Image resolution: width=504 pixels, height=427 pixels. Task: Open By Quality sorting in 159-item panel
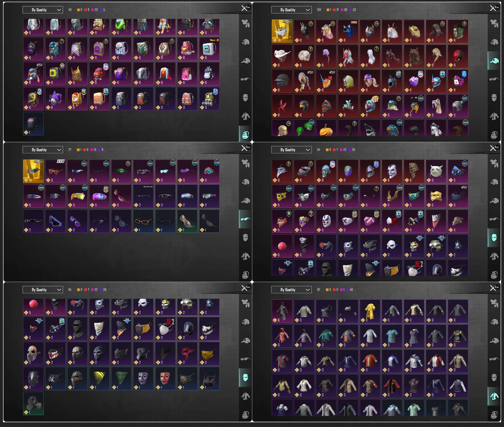291,10
